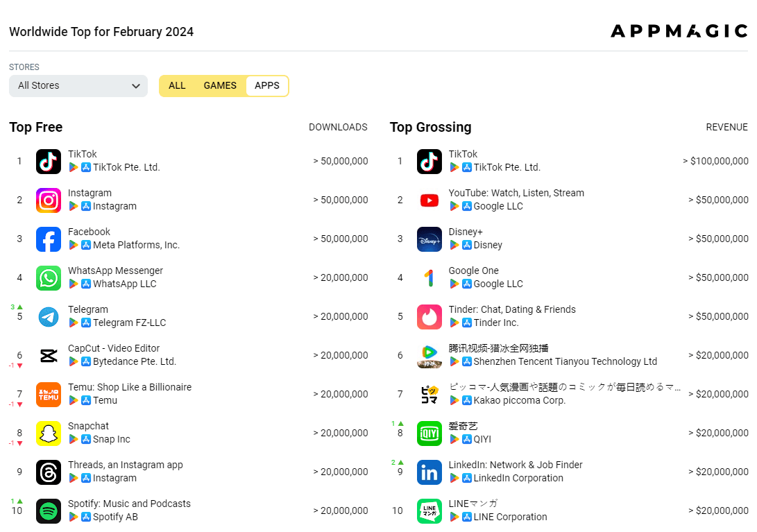The width and height of the screenshot is (757, 532).
Task: Switch to the ALL tab
Action: coord(177,86)
